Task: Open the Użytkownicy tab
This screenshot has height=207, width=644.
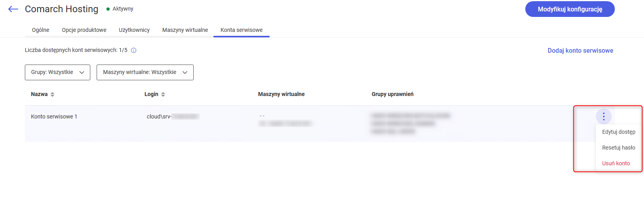Action: pyautogui.click(x=134, y=30)
